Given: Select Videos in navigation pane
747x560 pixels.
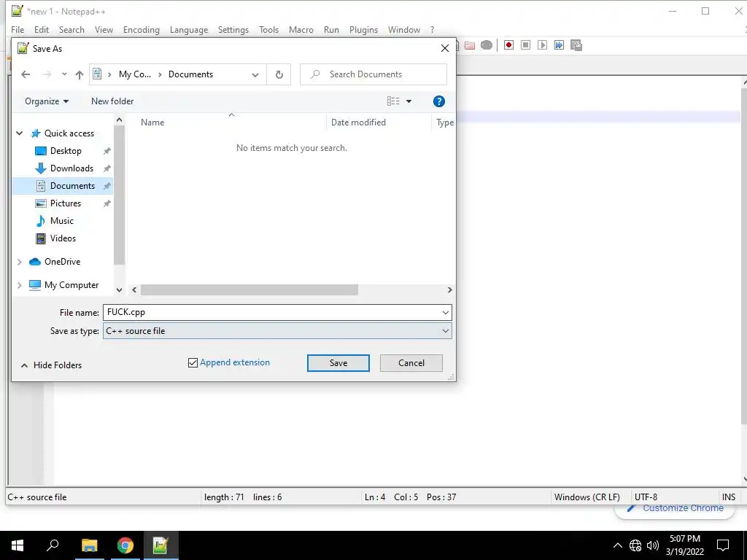Looking at the screenshot, I should point(63,238).
